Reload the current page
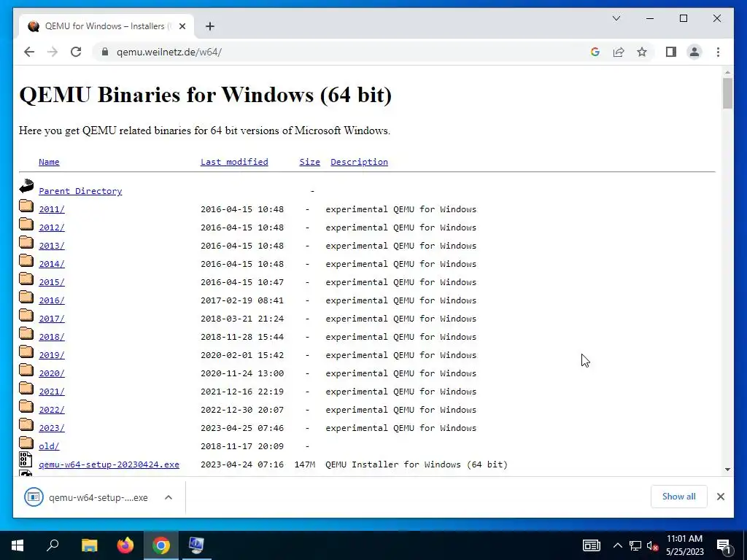 (76, 52)
